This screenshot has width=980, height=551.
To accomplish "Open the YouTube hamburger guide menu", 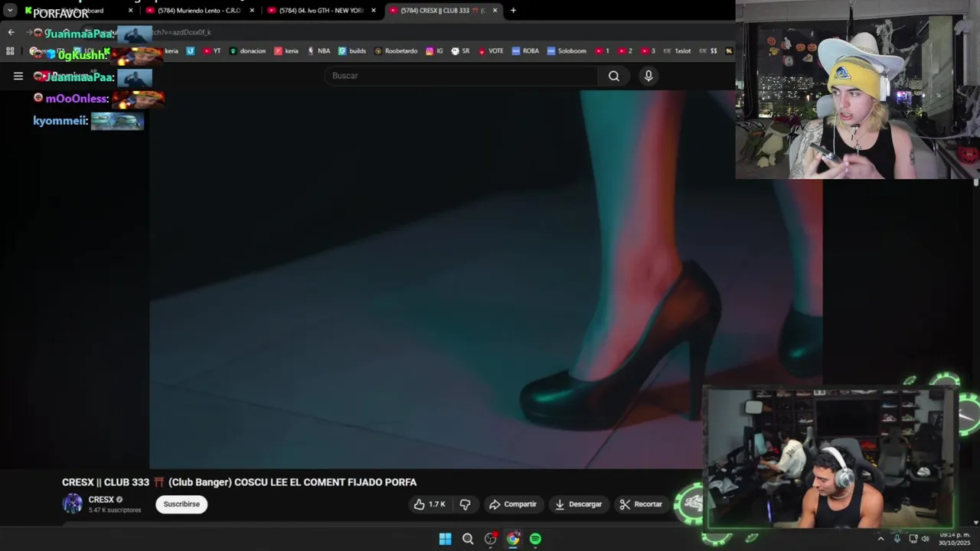I will [18, 76].
